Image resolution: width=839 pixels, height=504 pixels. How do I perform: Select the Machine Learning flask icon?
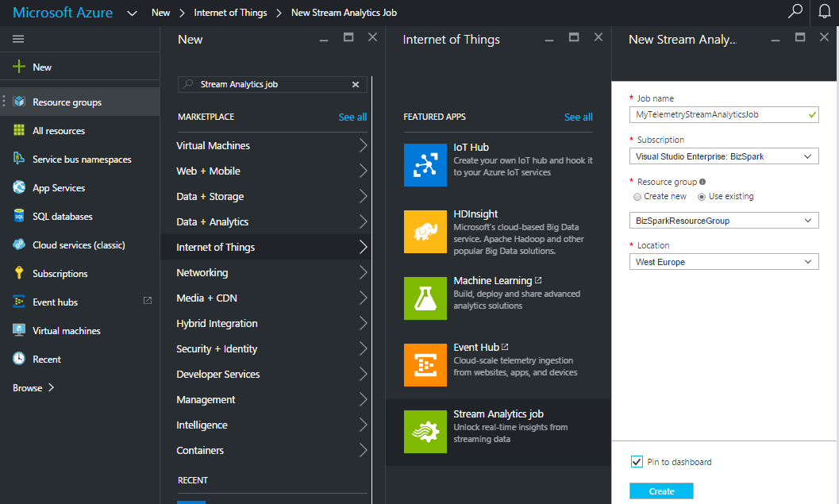tap(425, 298)
